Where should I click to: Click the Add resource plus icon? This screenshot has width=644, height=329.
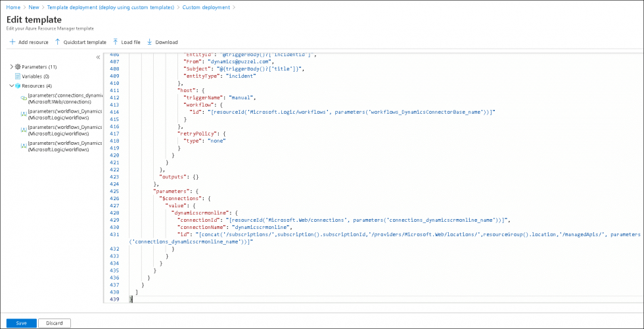[12, 42]
